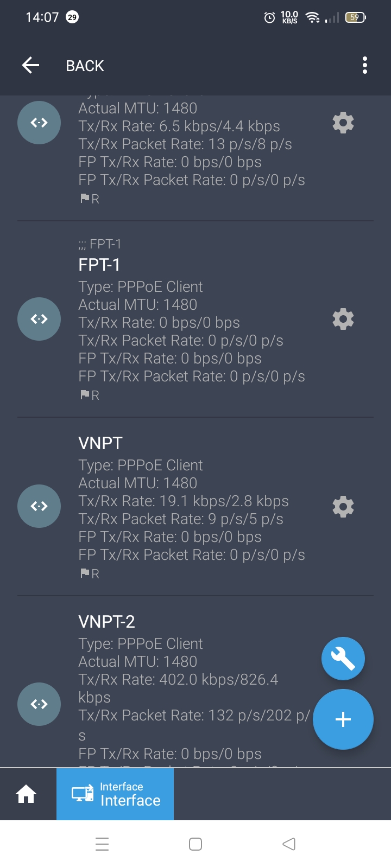
Task: Go to the home icon tab
Action: [x=26, y=794]
